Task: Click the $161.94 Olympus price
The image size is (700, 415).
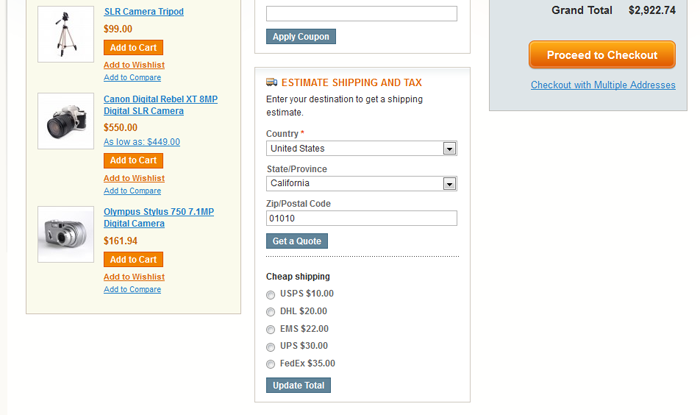Action: [x=121, y=241]
